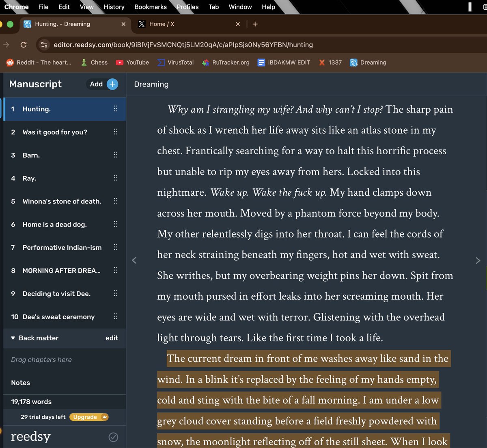Open chapter 4 Ray.
This screenshot has width=487, height=448.
[x=65, y=178]
